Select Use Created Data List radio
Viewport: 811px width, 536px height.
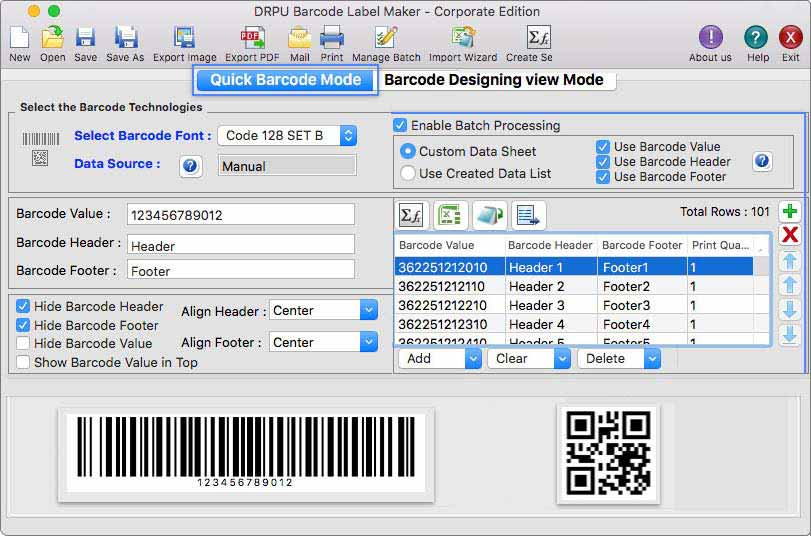408,173
